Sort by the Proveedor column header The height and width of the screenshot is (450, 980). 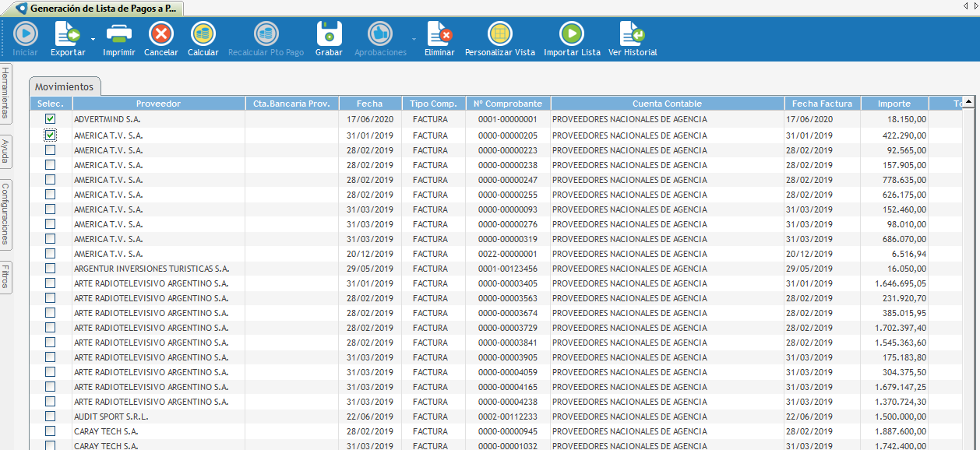click(x=158, y=104)
